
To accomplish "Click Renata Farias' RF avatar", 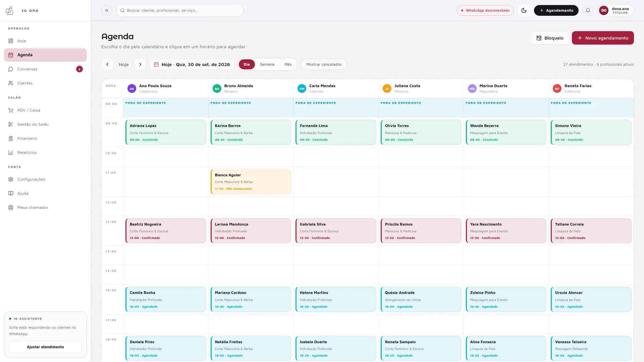I will 557,88.
